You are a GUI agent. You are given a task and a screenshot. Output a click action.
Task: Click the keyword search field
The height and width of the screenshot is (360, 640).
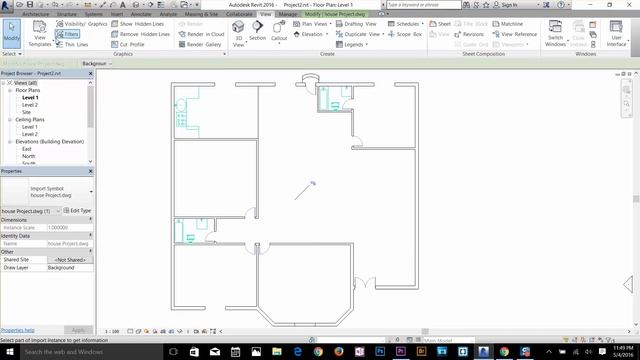(423, 5)
